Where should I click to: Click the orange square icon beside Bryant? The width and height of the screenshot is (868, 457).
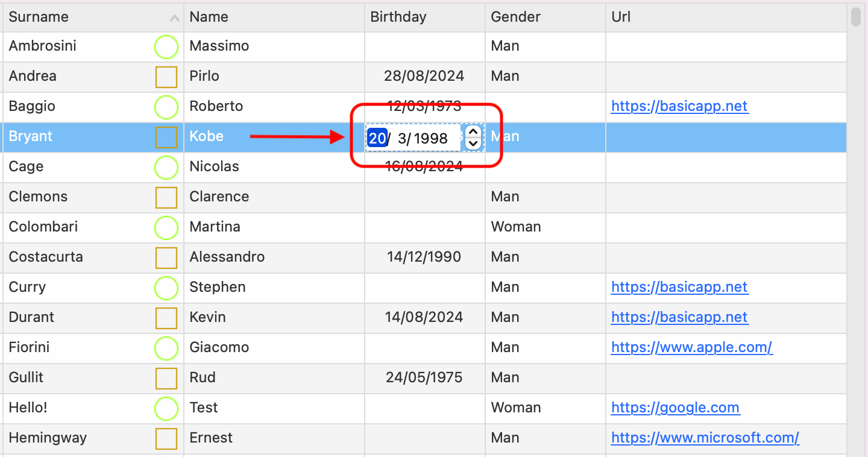pyautogui.click(x=166, y=137)
